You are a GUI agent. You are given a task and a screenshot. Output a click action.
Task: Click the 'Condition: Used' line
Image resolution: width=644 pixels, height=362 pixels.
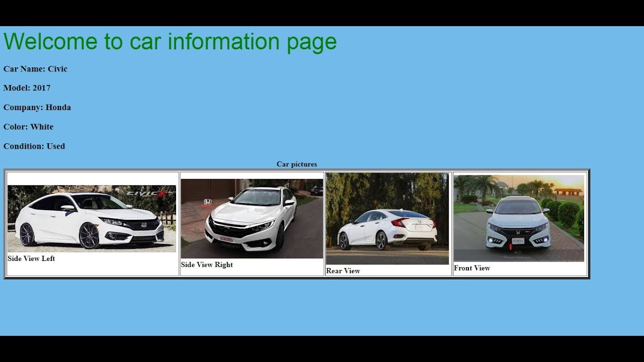point(34,146)
